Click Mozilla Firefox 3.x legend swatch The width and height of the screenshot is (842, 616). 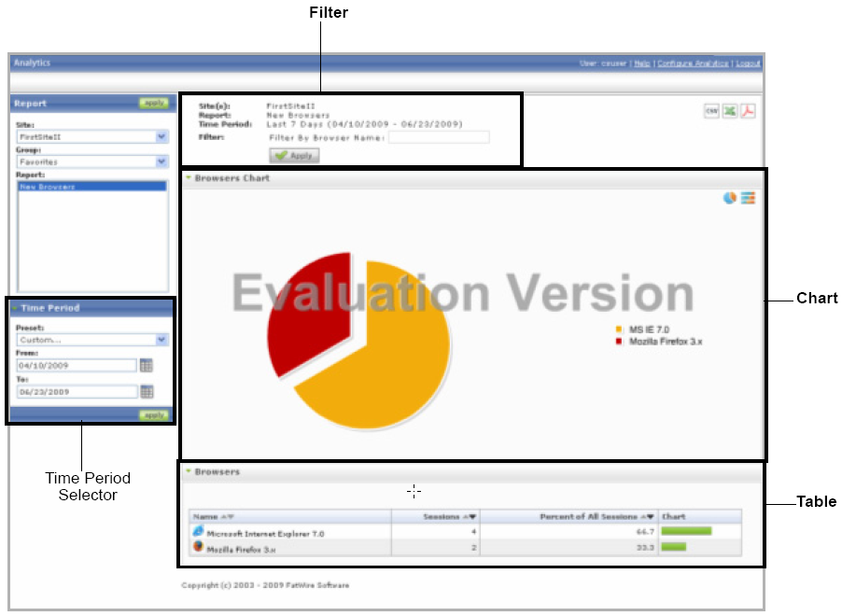619,341
